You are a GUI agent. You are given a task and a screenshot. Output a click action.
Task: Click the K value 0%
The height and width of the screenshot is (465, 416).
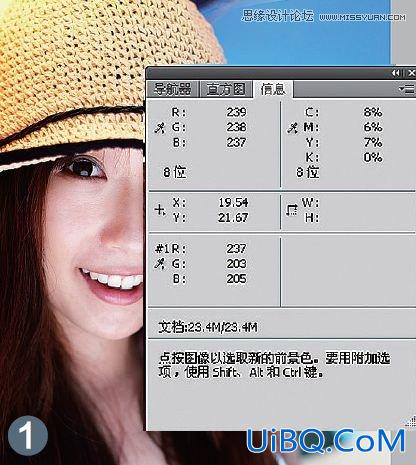(x=373, y=157)
